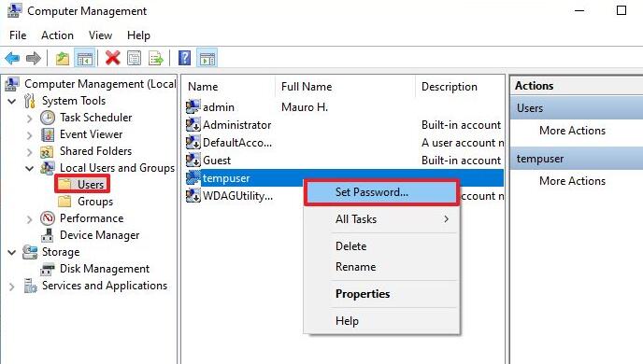Click the red X Delete toolbar icon
643x364 pixels.
click(x=112, y=58)
